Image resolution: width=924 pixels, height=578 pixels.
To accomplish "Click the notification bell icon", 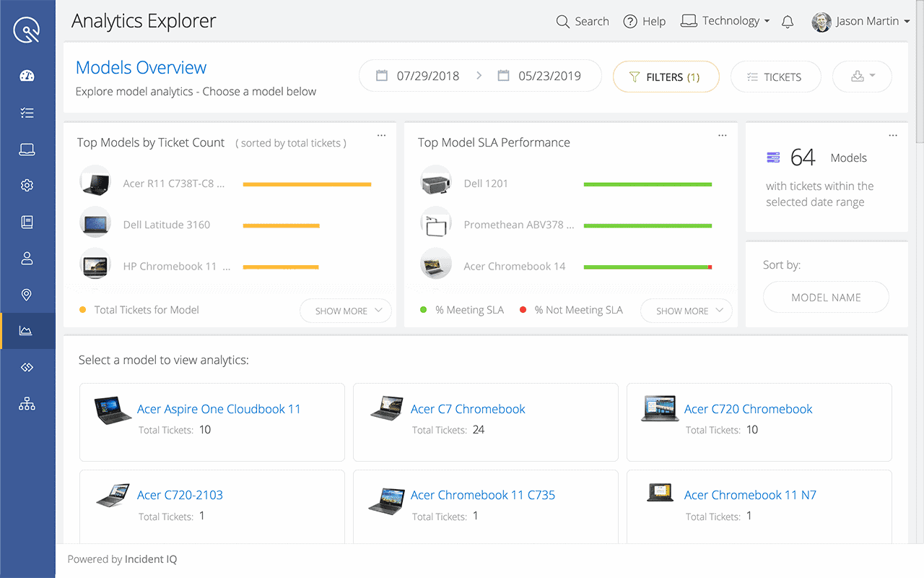I will point(788,22).
